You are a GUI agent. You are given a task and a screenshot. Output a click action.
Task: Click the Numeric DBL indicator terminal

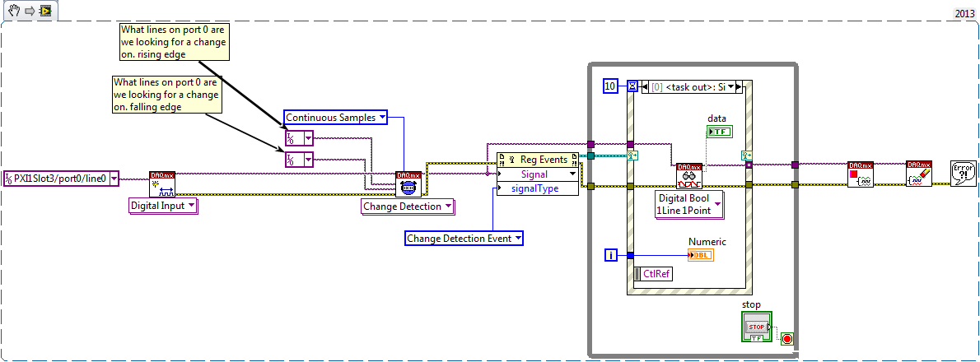tap(701, 255)
